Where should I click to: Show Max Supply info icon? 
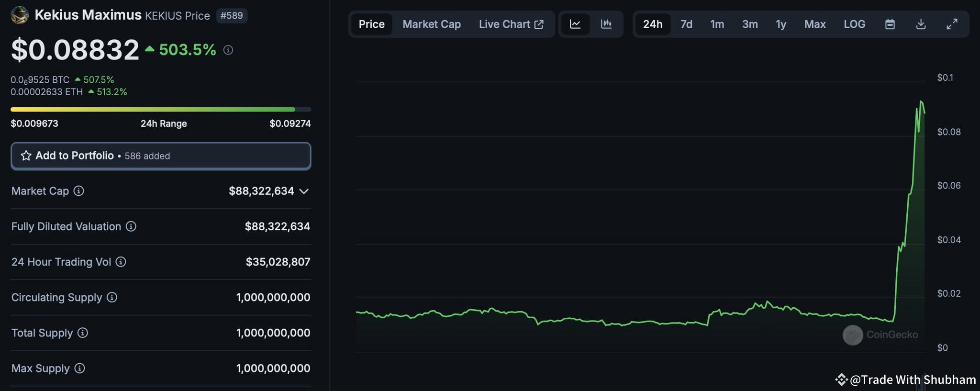tap(80, 368)
